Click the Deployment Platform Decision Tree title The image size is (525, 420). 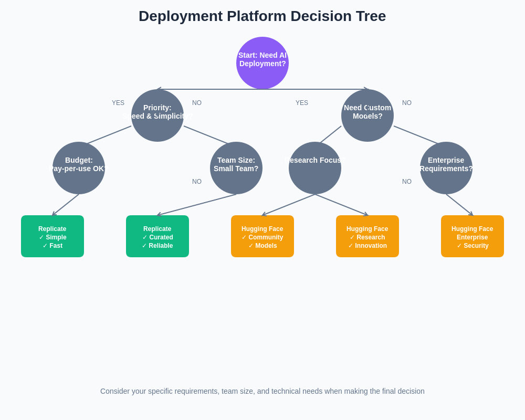(x=262, y=16)
